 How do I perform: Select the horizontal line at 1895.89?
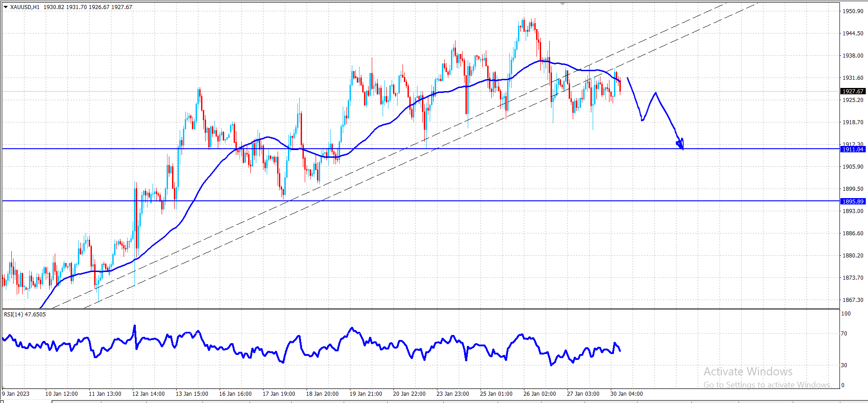point(421,201)
